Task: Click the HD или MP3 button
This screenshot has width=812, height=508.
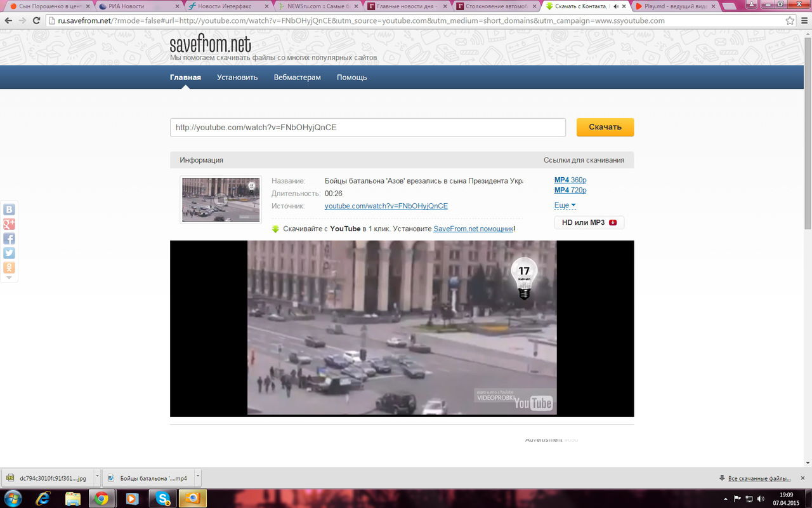Action: (589, 222)
